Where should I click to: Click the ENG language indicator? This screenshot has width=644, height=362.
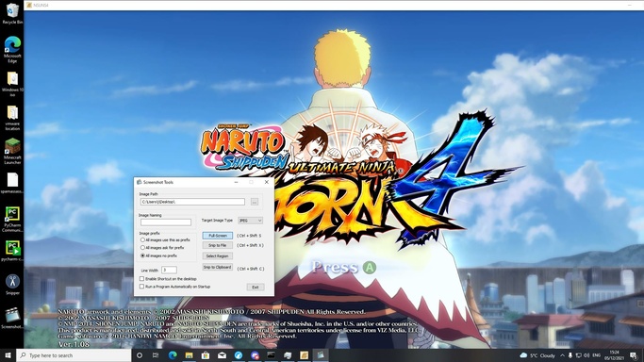click(597, 355)
